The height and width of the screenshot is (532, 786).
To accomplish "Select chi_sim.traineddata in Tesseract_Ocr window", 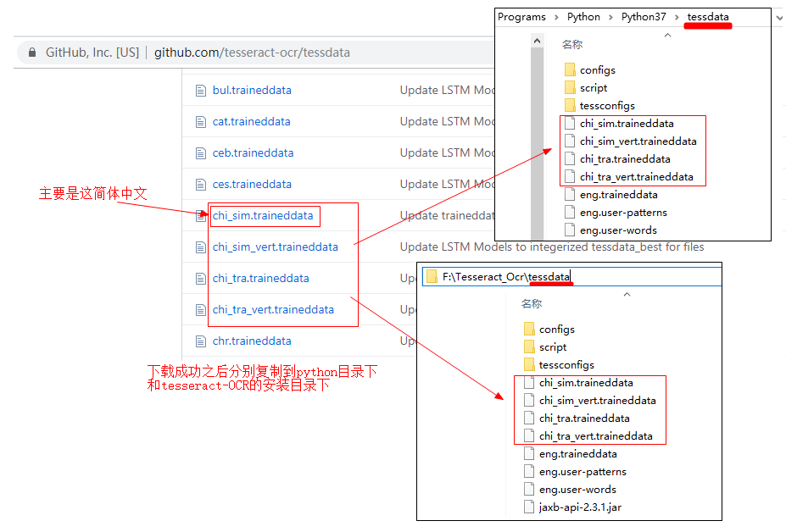I will (586, 383).
